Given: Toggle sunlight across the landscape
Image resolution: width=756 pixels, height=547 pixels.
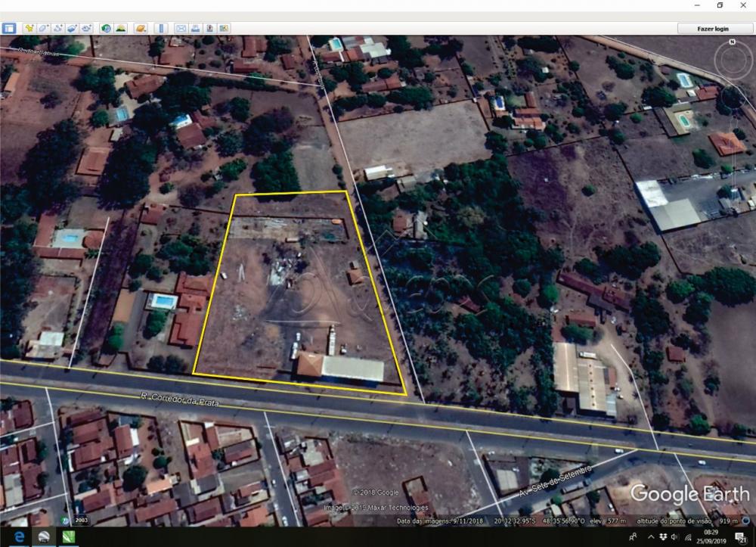Looking at the screenshot, I should pyautogui.click(x=120, y=28).
